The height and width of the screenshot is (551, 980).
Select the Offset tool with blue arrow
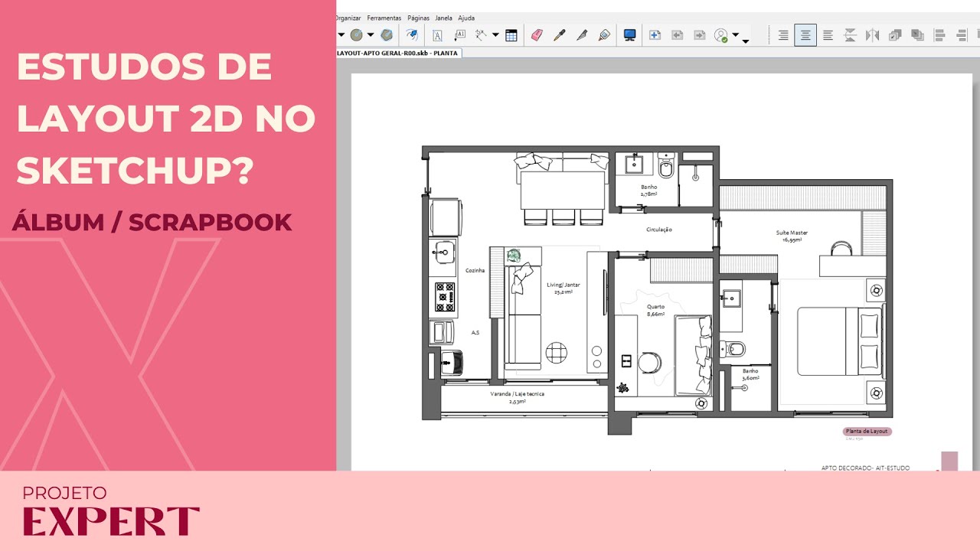(412, 35)
